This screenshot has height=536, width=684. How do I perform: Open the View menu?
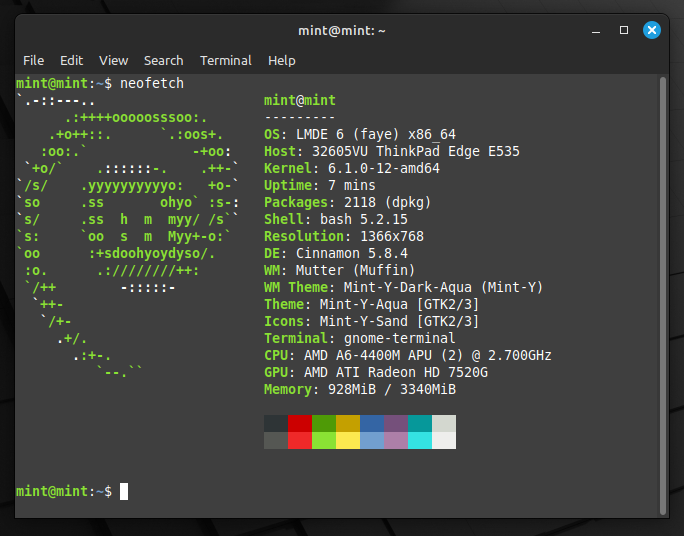point(113,61)
